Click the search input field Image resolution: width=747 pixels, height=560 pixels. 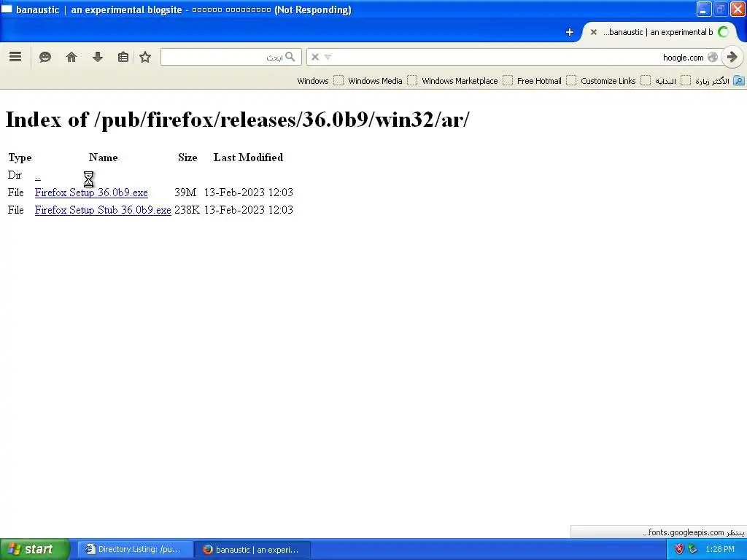[231, 57]
